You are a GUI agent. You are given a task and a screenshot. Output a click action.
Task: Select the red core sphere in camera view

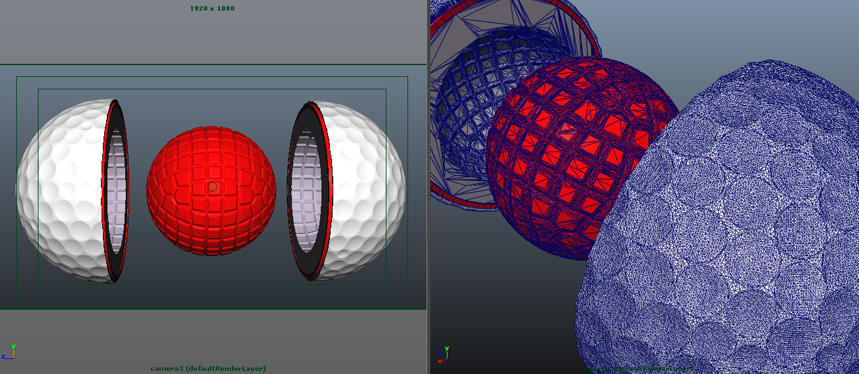[211, 191]
